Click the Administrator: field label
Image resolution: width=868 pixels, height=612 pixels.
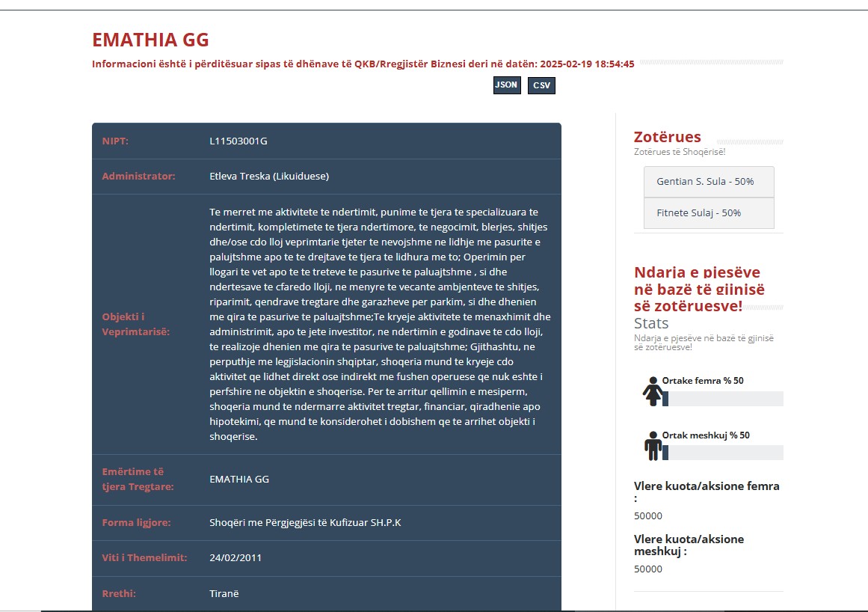[x=138, y=176]
